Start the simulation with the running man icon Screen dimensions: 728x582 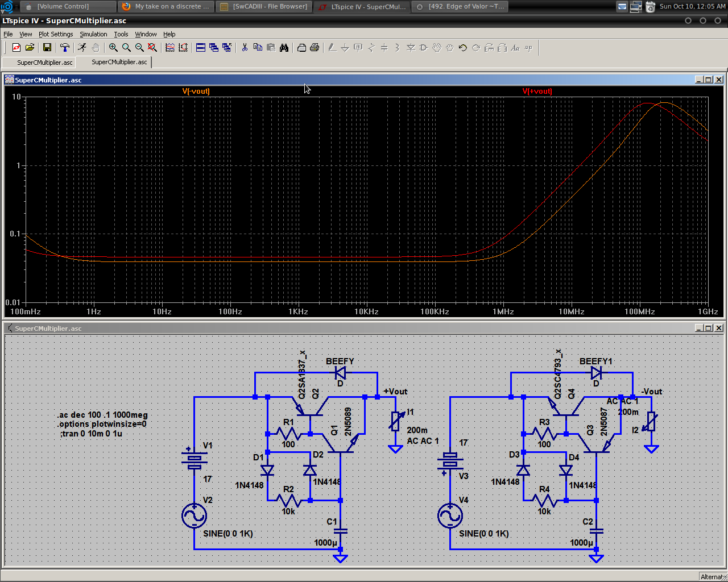point(82,48)
